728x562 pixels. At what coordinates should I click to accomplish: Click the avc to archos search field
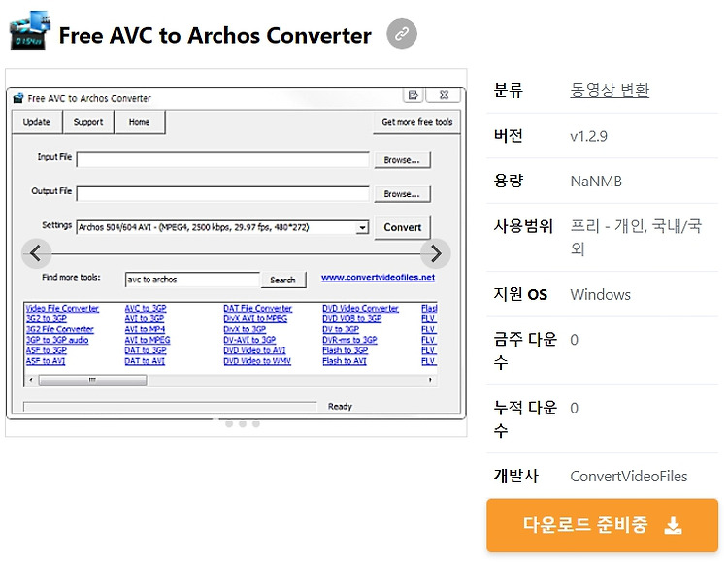(x=192, y=280)
